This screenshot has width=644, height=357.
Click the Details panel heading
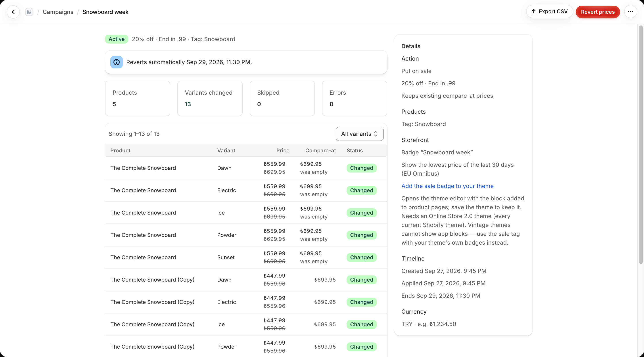411,46
